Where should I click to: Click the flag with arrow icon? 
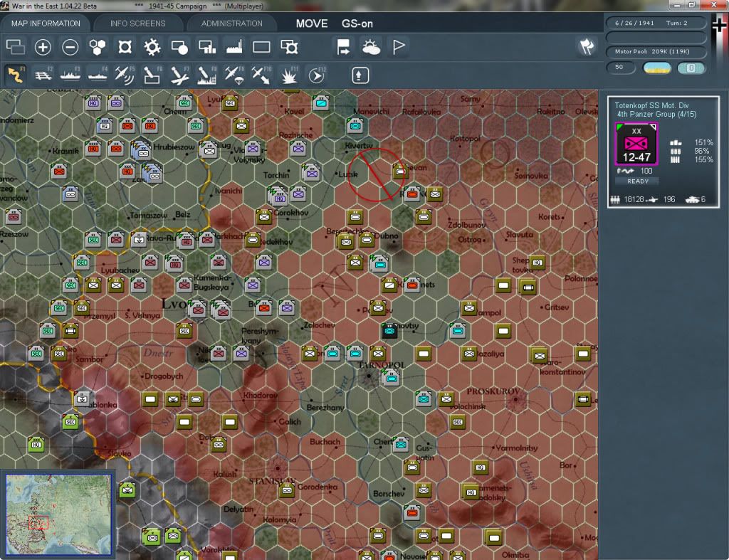pos(343,47)
